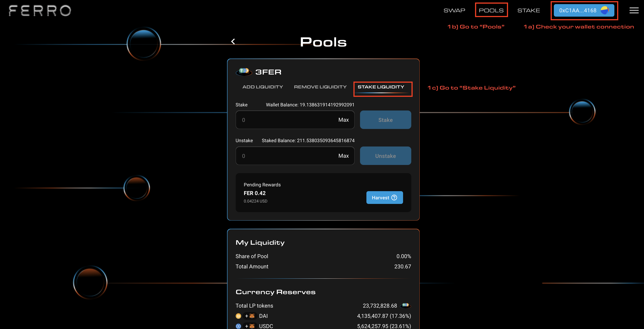The image size is (644, 329).
Task: Select the Stake Liquidity tab
Action: [381, 87]
